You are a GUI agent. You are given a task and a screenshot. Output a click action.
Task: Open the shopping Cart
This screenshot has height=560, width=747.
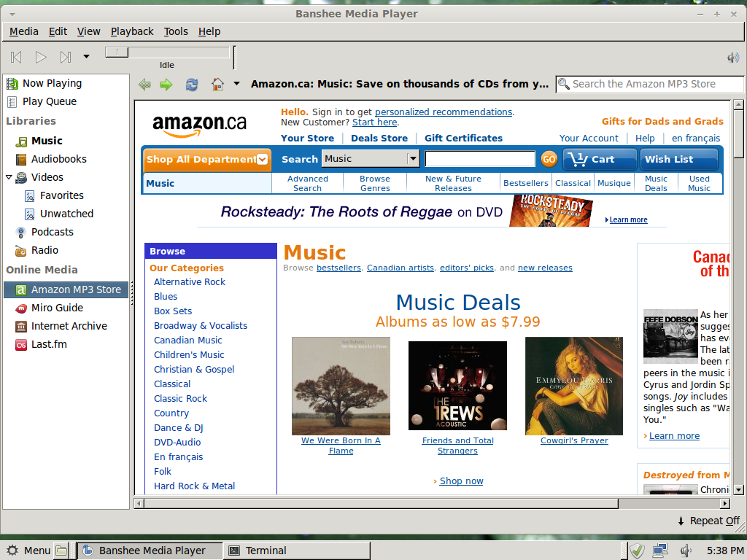(x=600, y=160)
